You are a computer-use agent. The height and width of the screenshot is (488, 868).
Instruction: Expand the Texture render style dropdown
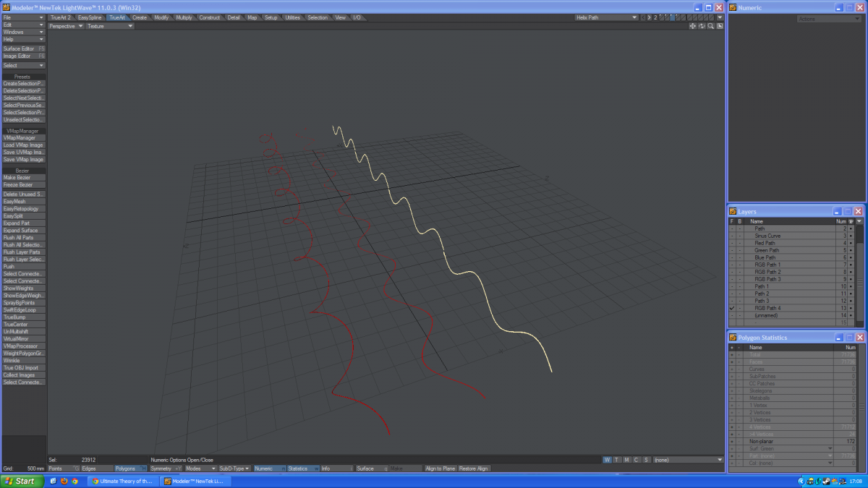click(110, 26)
